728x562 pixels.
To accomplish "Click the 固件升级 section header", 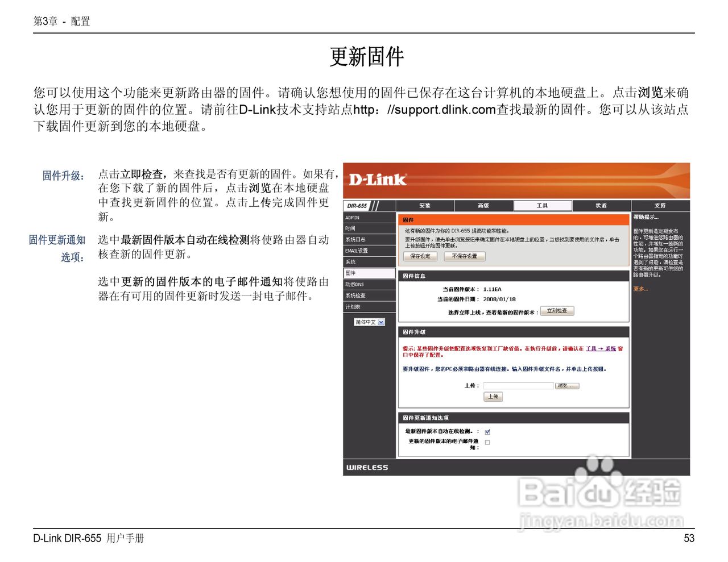I will pyautogui.click(x=514, y=331).
